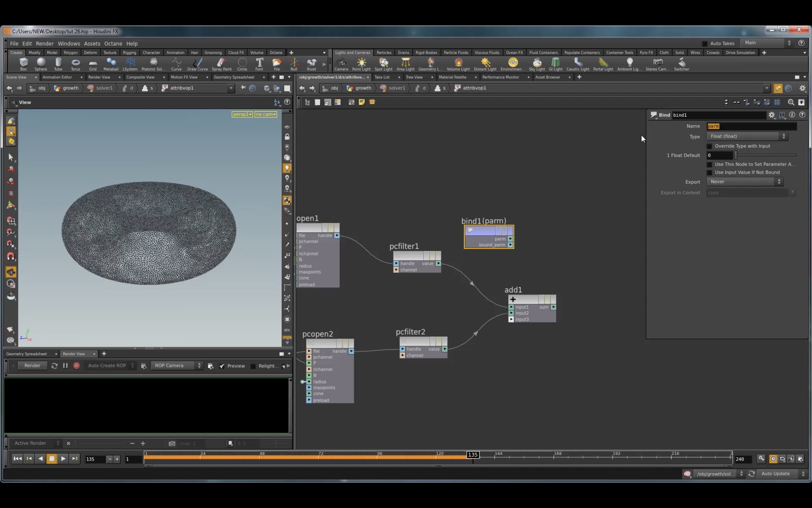Screen dimensions: 812x508
Task: Add a Volume Light
Action: (458, 64)
